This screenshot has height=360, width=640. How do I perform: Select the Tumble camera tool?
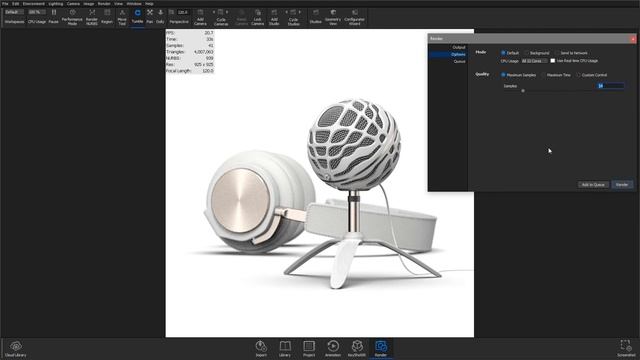138,13
